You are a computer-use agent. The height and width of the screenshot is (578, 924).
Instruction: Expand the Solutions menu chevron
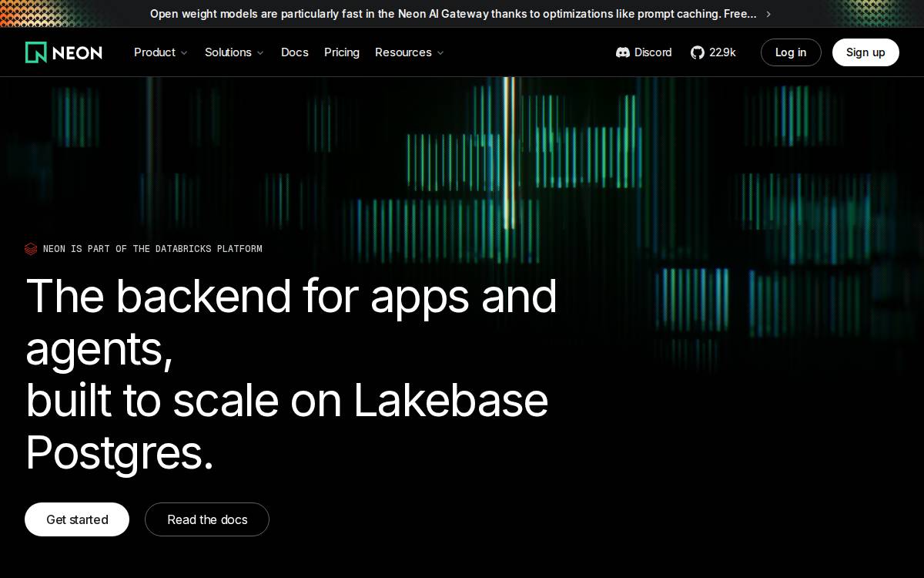tap(260, 53)
